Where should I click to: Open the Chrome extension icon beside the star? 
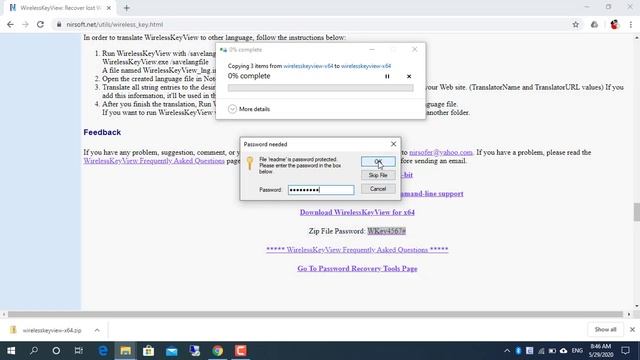coord(594,24)
